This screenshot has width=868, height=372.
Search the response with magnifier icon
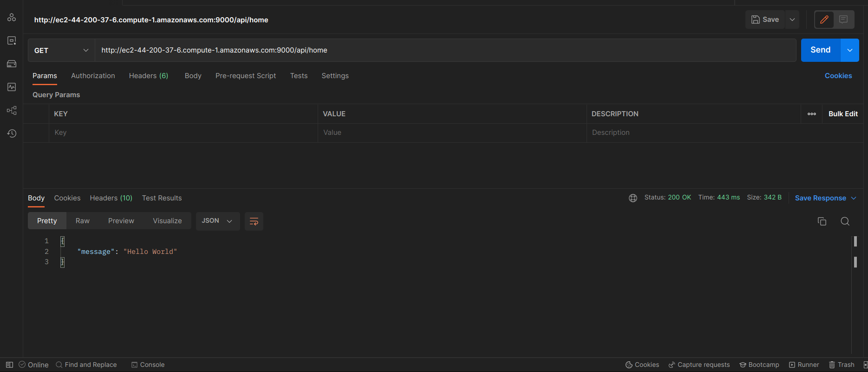click(x=845, y=221)
